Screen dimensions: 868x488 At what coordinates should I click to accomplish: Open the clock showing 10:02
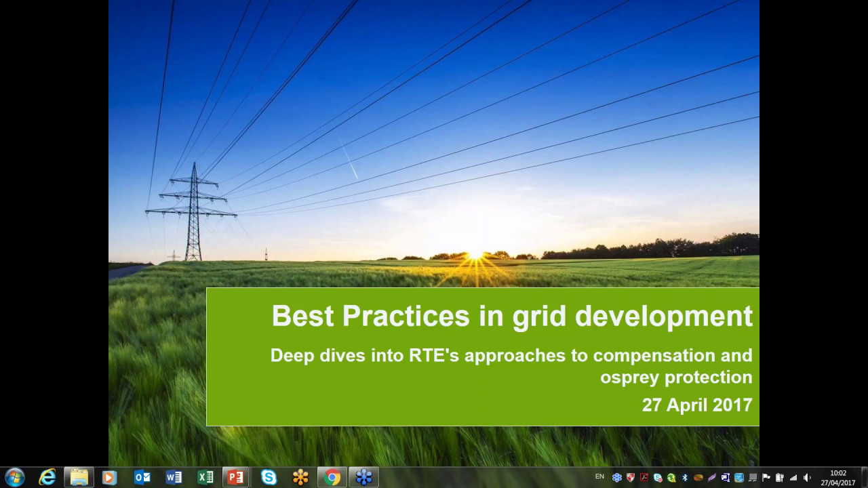(x=838, y=478)
